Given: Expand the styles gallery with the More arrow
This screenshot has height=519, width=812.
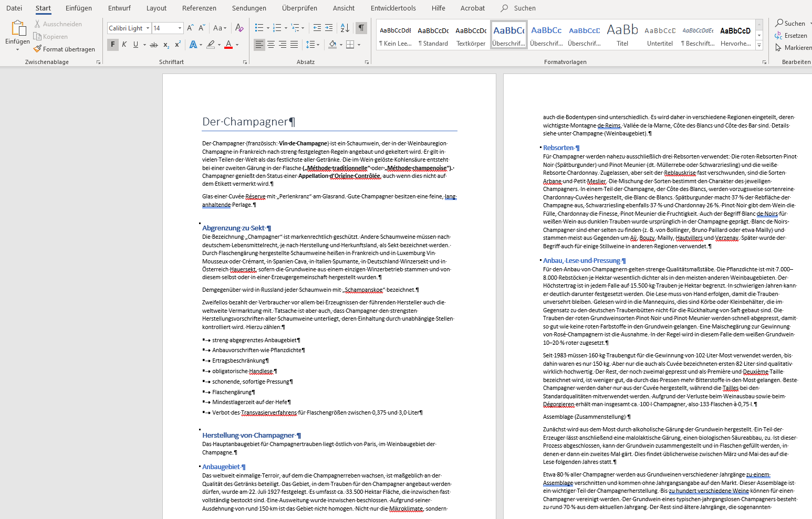Looking at the screenshot, I should 759,46.
